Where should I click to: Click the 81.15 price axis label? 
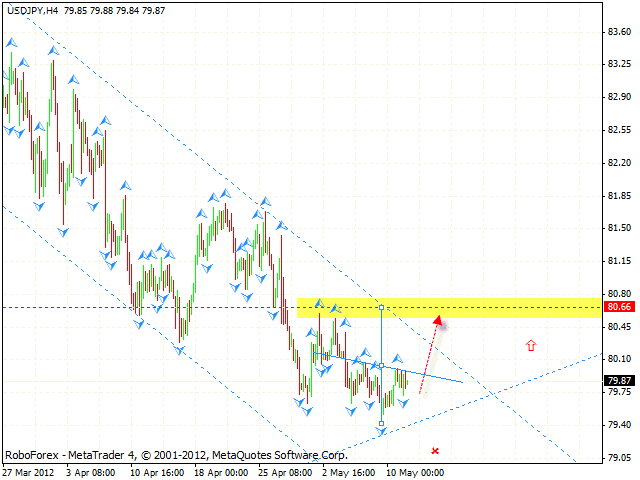click(619, 260)
